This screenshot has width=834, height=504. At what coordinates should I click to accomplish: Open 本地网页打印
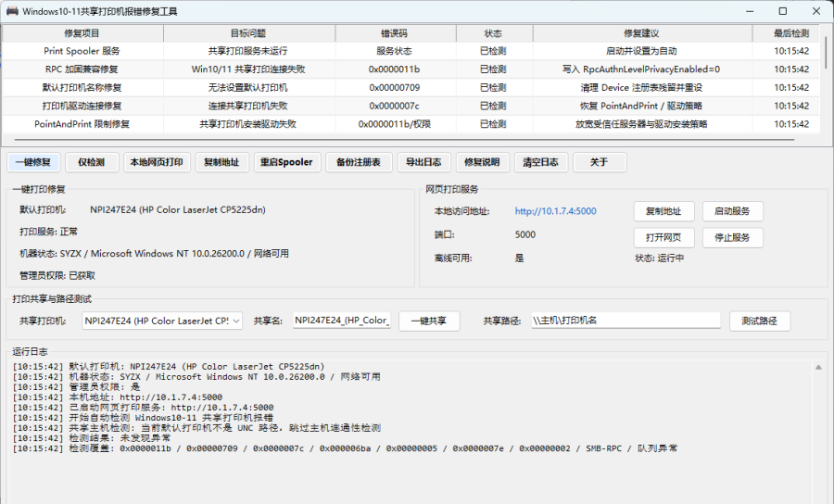click(x=157, y=162)
